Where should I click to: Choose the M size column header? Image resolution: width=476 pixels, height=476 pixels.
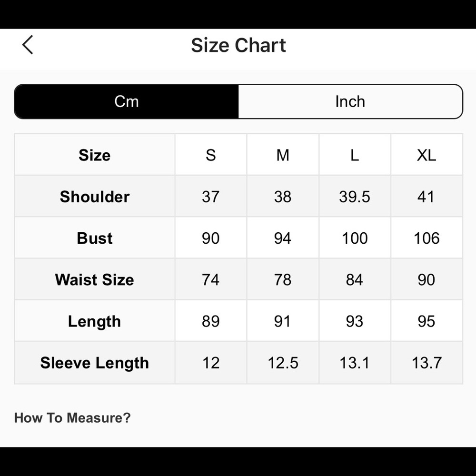[x=283, y=155]
